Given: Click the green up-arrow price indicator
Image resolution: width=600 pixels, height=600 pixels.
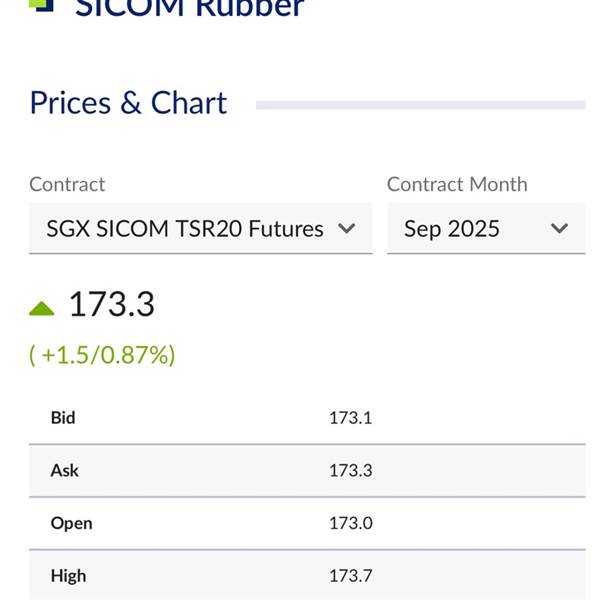Looking at the screenshot, I should [x=42, y=308].
